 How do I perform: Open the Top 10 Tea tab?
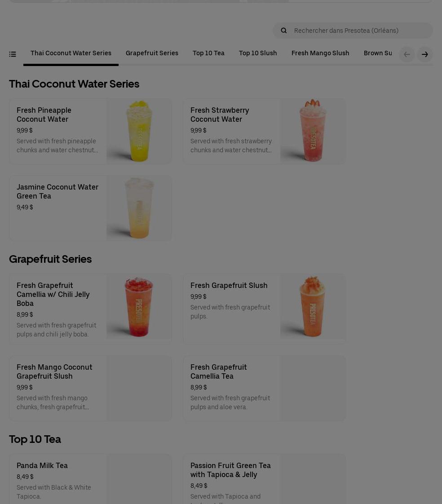tap(208, 53)
